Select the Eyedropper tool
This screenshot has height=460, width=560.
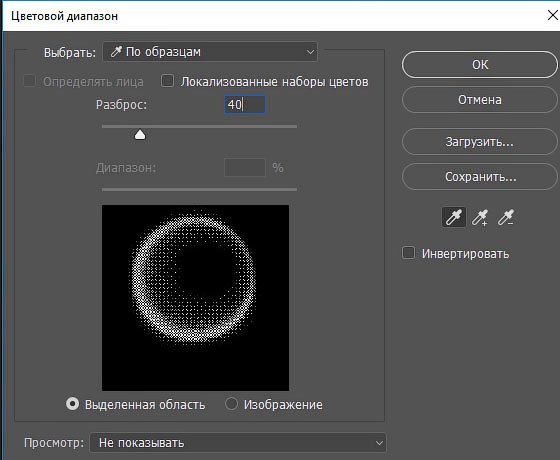(x=454, y=217)
